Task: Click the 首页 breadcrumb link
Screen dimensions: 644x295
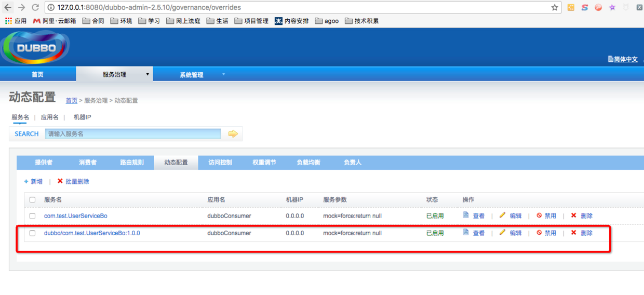Action: 72,100
